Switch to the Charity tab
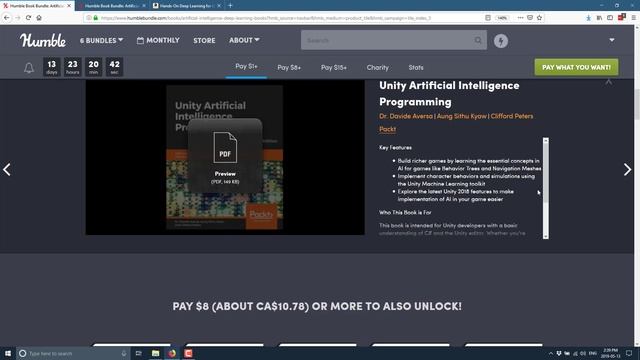This screenshot has width=640, height=360. pos(377,67)
